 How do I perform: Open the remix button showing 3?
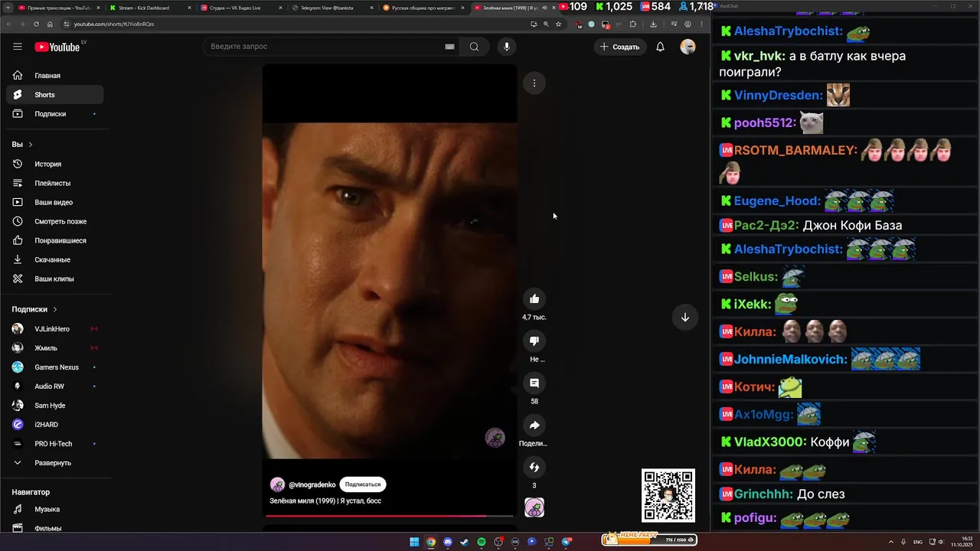pyautogui.click(x=534, y=467)
